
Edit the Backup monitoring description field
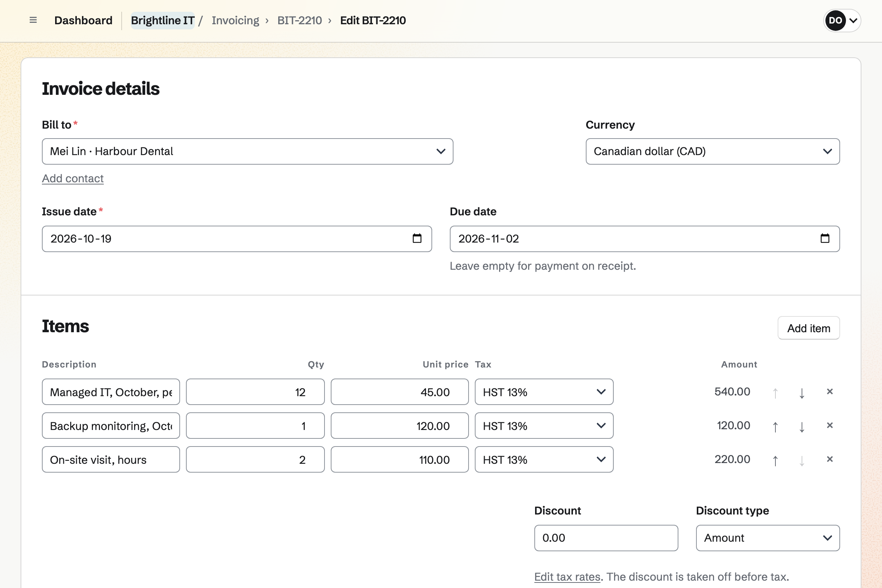click(111, 426)
